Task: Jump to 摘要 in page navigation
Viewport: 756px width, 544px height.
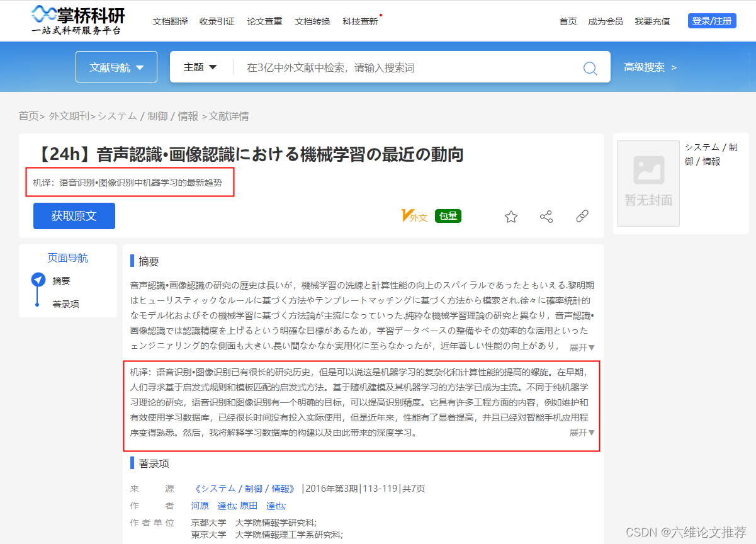Action: point(62,281)
